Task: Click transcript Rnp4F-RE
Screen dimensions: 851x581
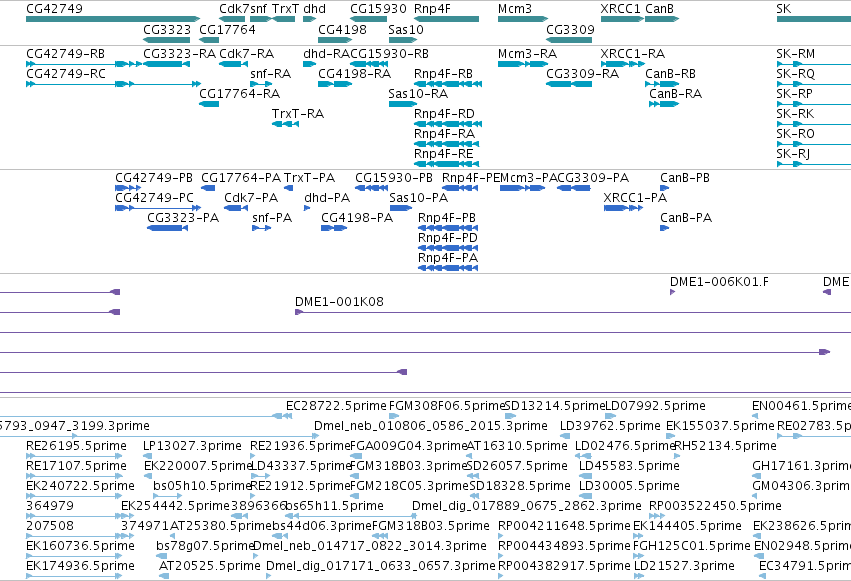Action: [447, 164]
